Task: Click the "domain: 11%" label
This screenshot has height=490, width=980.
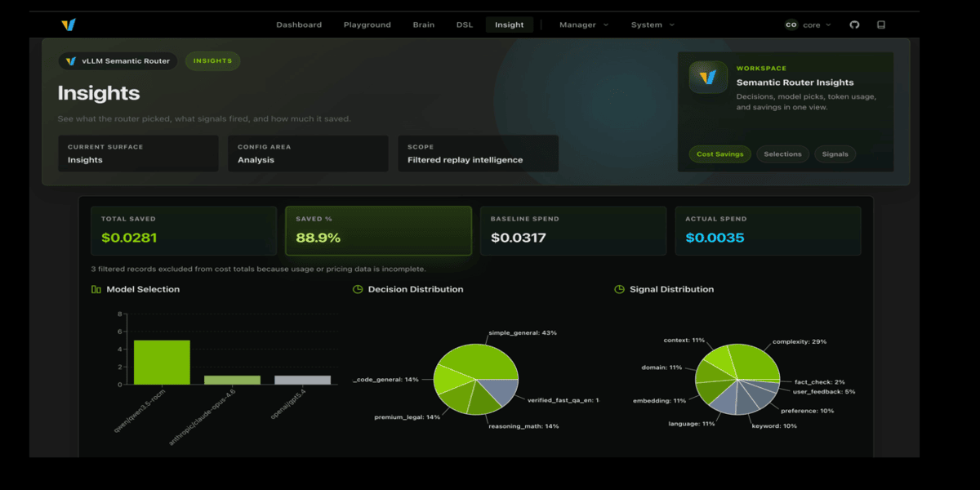Action: 663,367
